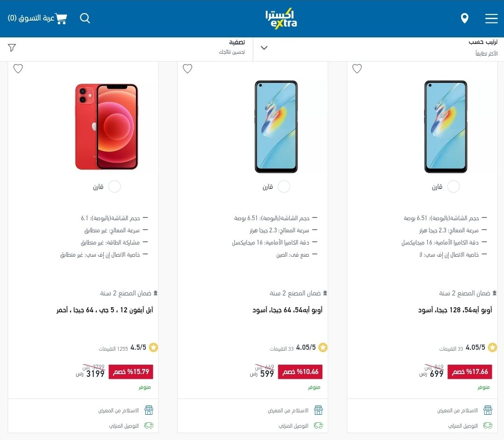Toggle compare for iPhone 12 red
504x440 pixels.
point(114,187)
